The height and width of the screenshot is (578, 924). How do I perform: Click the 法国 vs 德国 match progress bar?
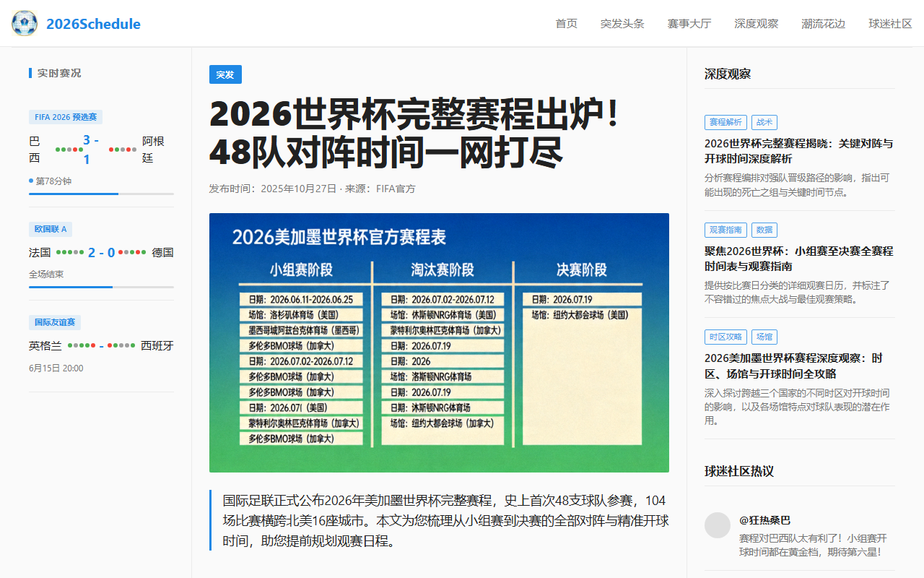tap(101, 287)
